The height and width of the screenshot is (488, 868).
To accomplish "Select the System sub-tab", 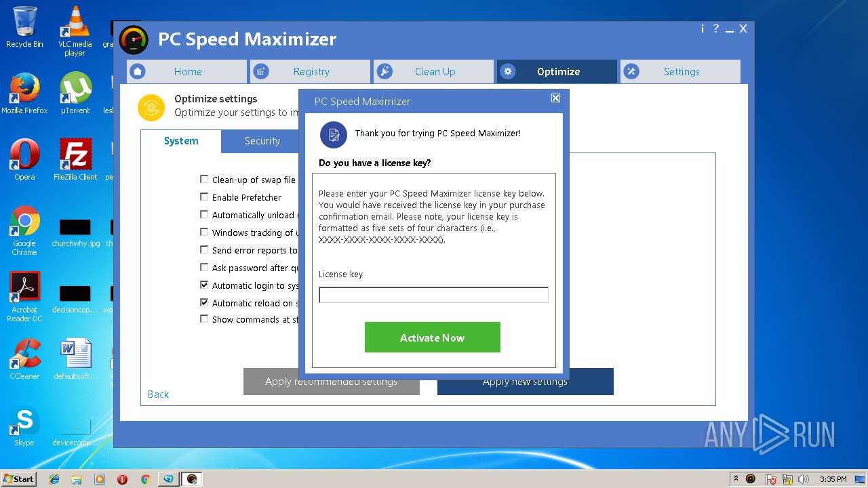I will [x=181, y=141].
